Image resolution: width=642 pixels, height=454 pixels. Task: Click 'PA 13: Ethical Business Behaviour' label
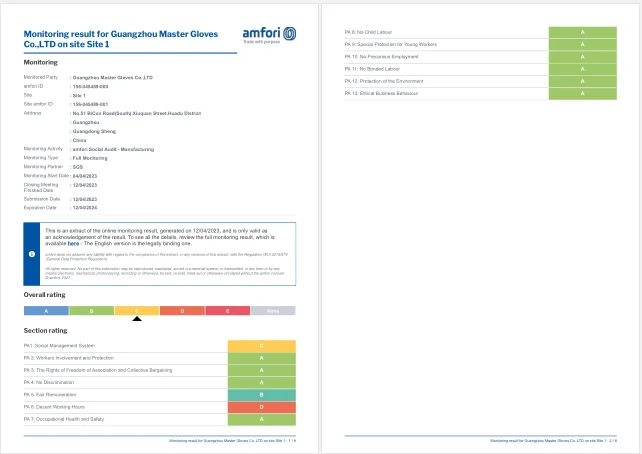click(382, 94)
